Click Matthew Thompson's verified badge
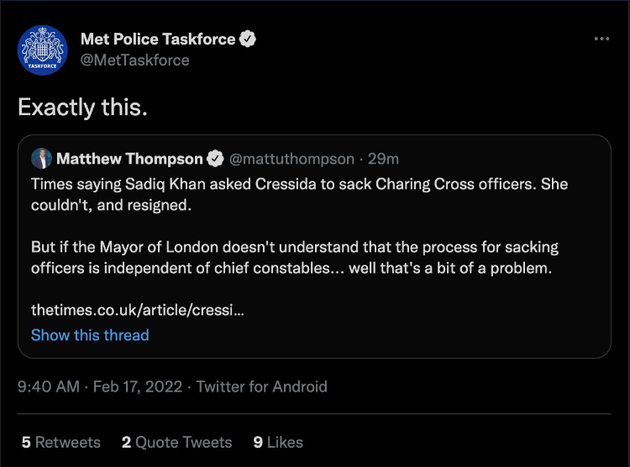This screenshot has height=467, width=630. (215, 159)
